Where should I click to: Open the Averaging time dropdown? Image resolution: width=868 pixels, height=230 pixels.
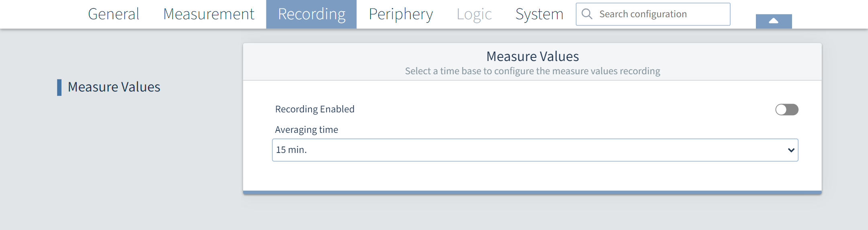pyautogui.click(x=534, y=150)
